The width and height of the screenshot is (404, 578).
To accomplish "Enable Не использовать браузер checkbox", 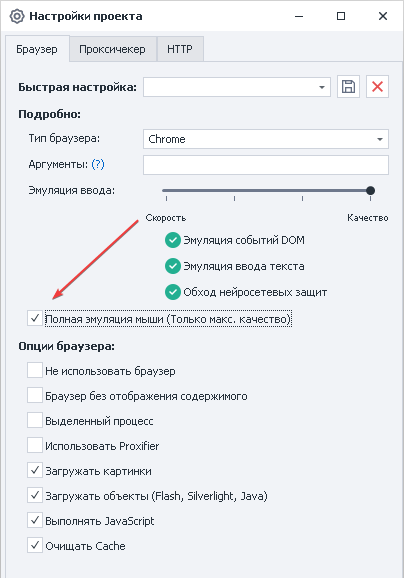I will tap(35, 370).
